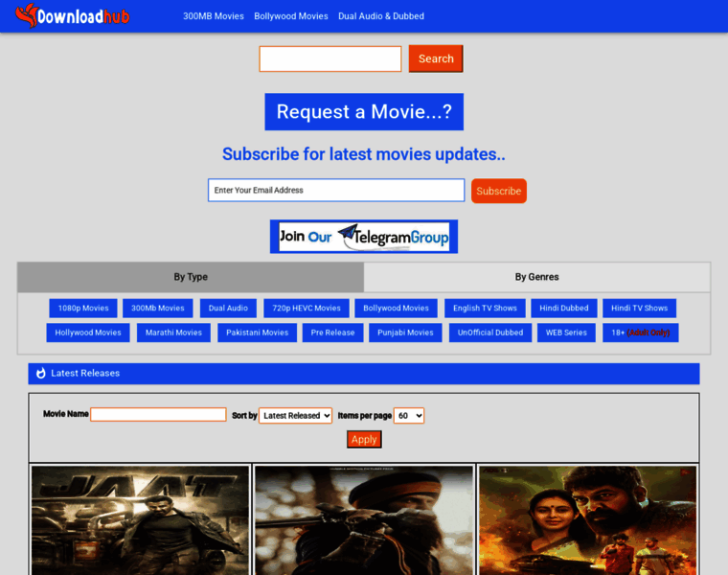The image size is (728, 575).
Task: Open the fiery couple movie poster
Action: coord(588,520)
